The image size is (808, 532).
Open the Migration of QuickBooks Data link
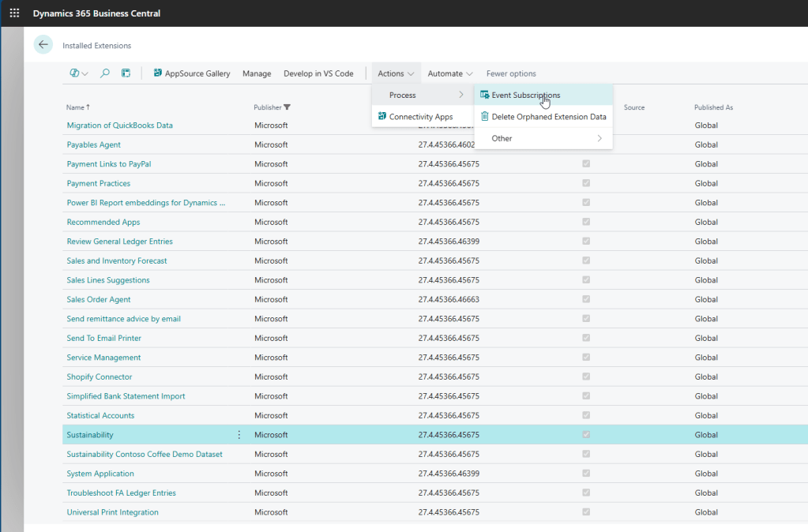click(x=119, y=125)
